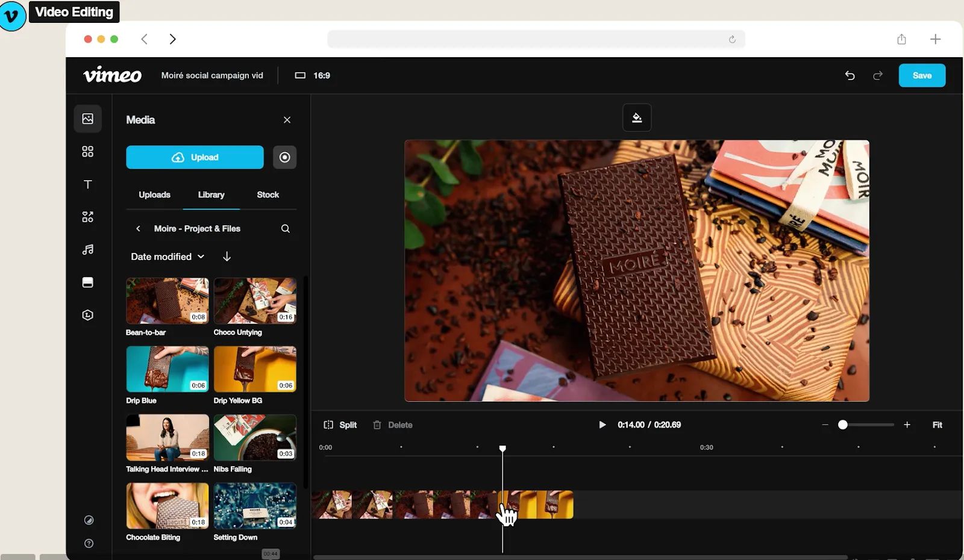Open the graphics/shapes icon in sidebar

[88, 217]
